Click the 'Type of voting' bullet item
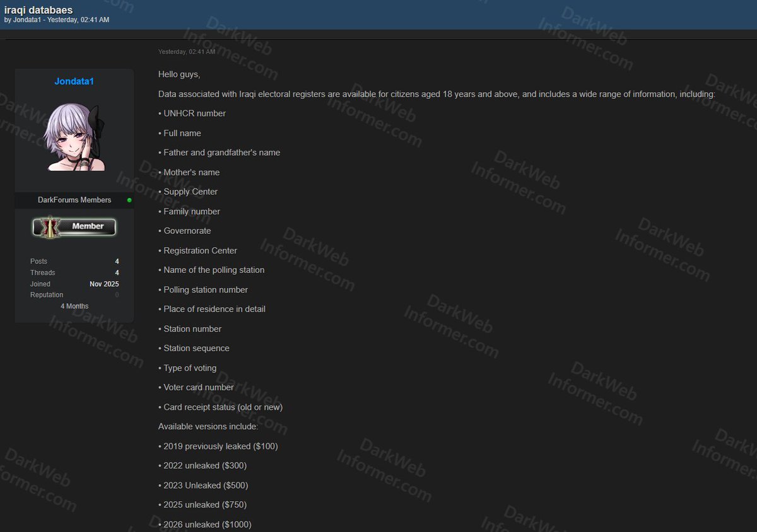 (187, 368)
